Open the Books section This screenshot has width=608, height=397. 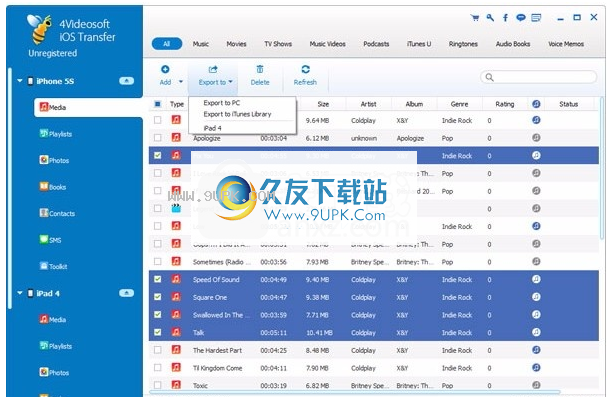pos(53,187)
